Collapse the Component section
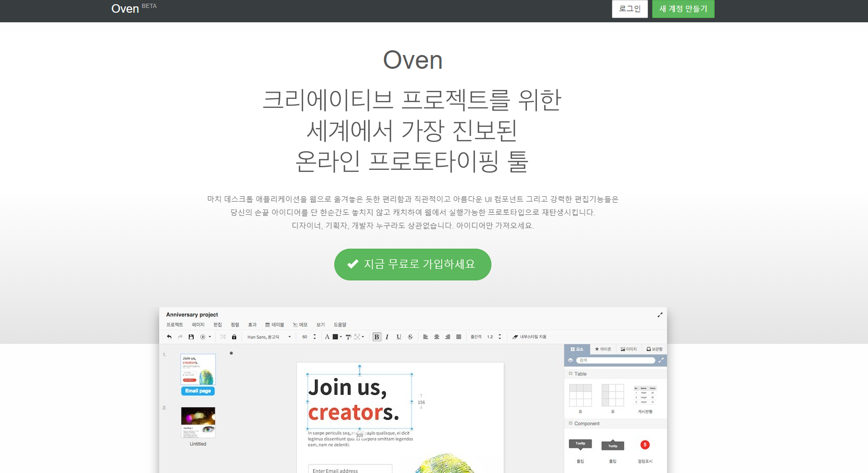The image size is (868, 473). (x=570, y=423)
